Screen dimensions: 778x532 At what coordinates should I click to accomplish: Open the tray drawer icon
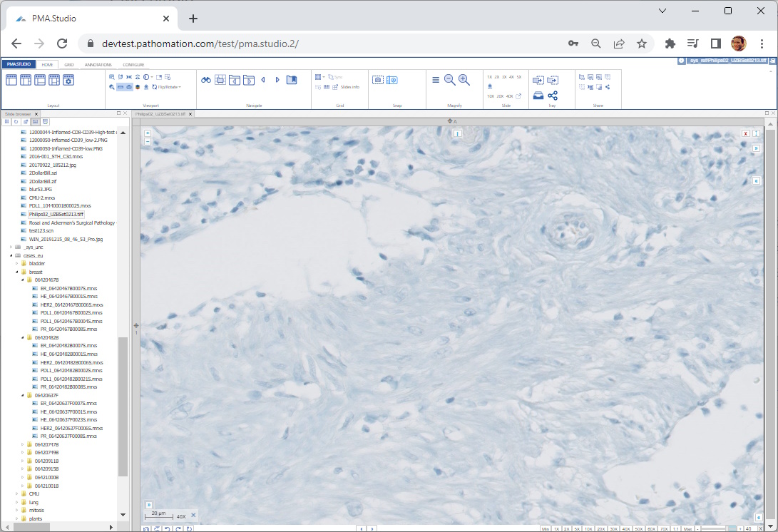[538, 96]
